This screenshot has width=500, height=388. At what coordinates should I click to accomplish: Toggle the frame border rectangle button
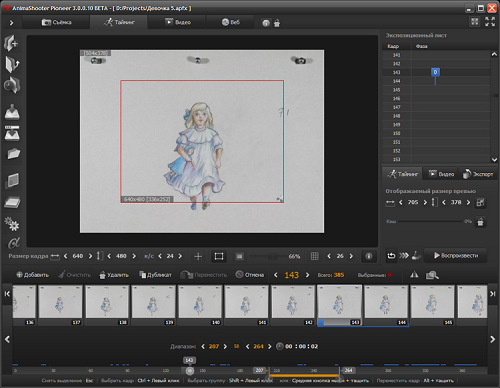[219, 256]
